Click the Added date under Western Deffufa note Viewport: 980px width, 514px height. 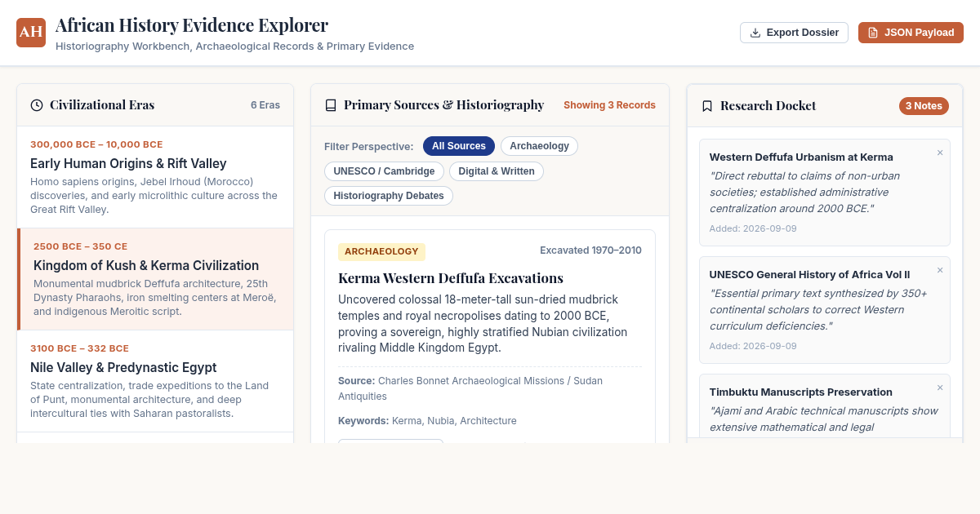(x=753, y=228)
